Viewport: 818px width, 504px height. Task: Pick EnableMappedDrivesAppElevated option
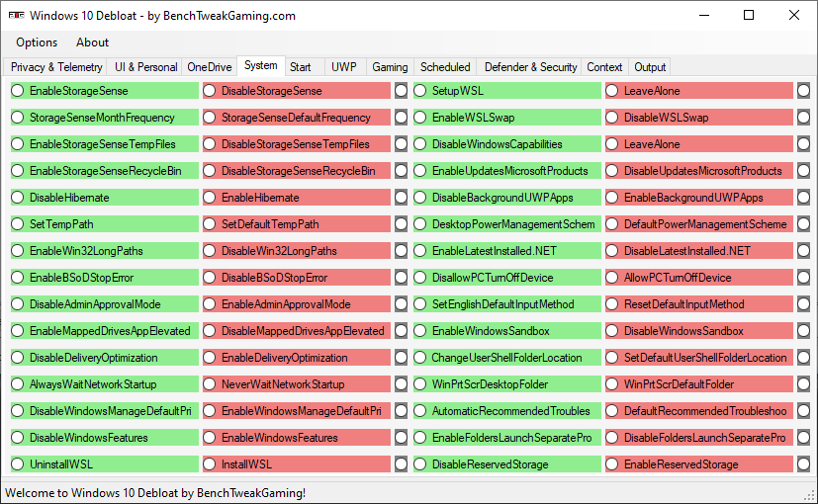[x=104, y=330]
